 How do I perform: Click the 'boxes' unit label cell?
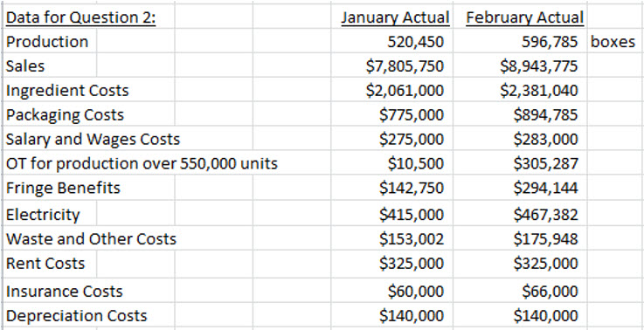613,42
